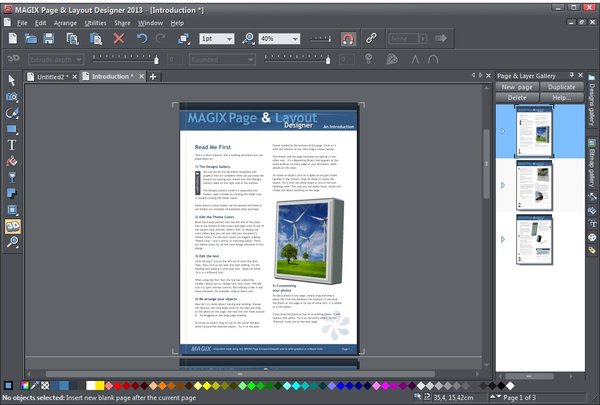Click the Save floppy disk icon
Screen dimensions: 600x405
click(x=49, y=38)
